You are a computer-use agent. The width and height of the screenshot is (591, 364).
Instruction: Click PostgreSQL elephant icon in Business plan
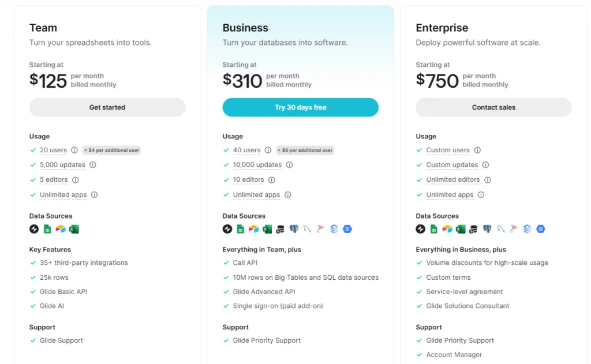click(x=294, y=229)
